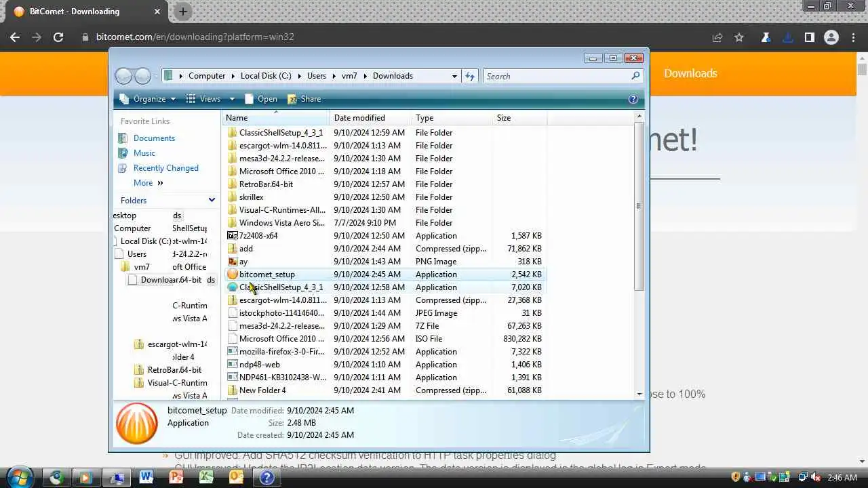
Task: Click the ndp48-web application icon
Action: click(x=232, y=365)
